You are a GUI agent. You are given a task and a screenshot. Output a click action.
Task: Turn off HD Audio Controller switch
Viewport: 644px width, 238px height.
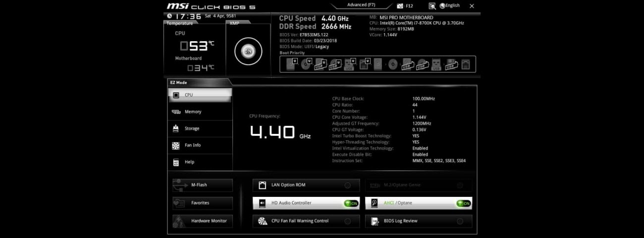[x=351, y=203]
